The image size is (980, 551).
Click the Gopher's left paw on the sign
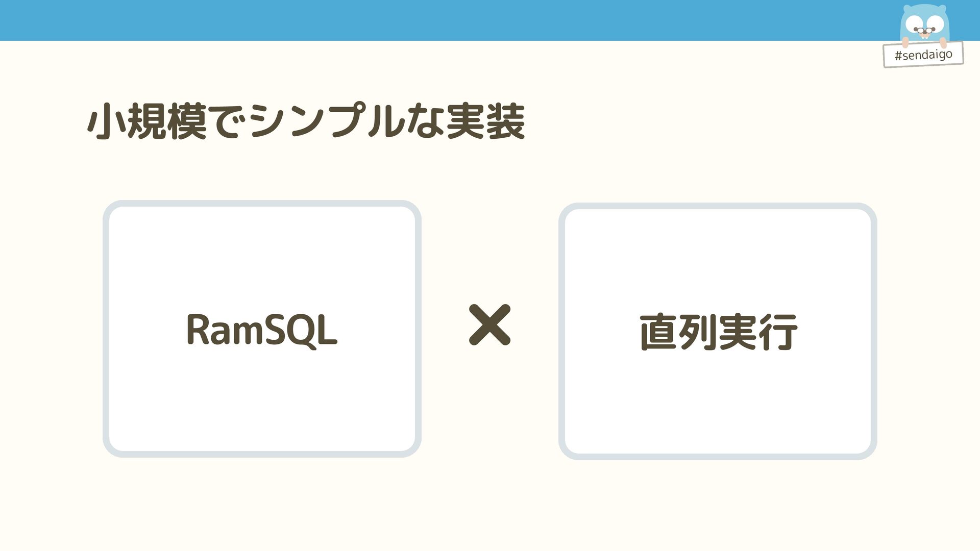pos(905,43)
